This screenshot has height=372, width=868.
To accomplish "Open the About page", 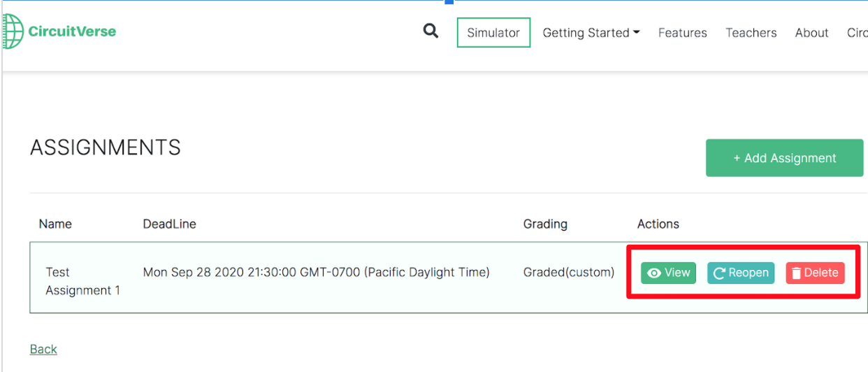I will coord(811,33).
